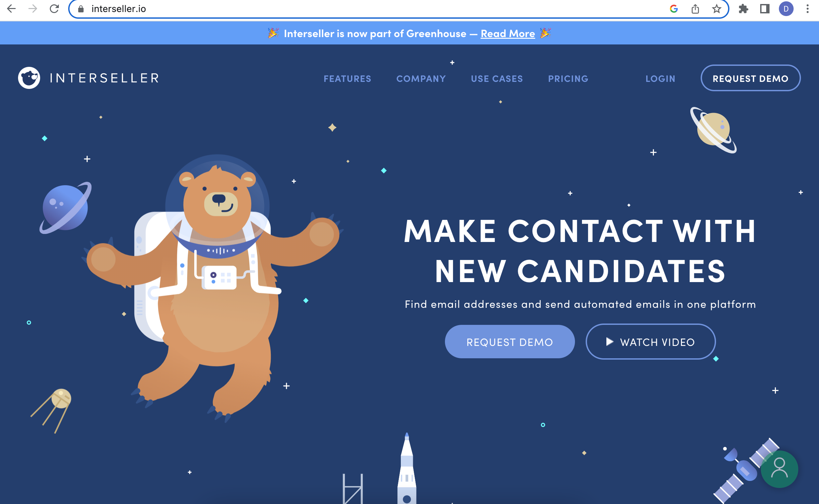Open the COMPANY navigation menu
Image resolution: width=819 pixels, height=504 pixels.
click(x=421, y=79)
